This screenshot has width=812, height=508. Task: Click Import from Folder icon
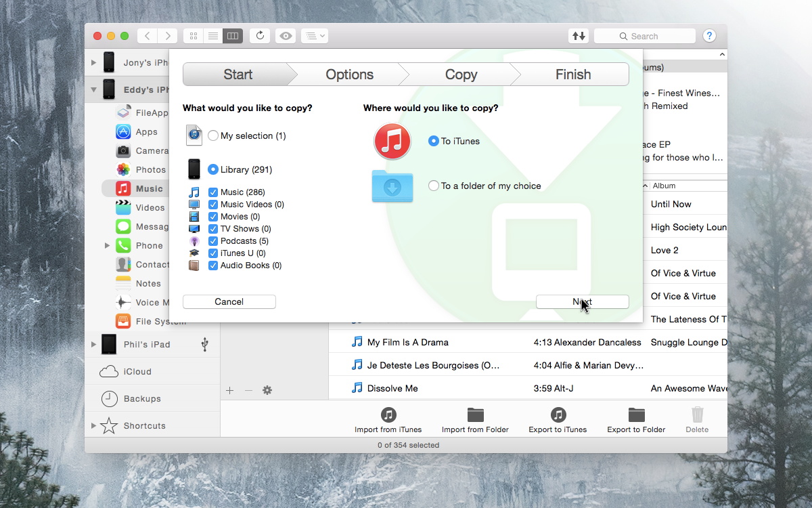pyautogui.click(x=475, y=415)
